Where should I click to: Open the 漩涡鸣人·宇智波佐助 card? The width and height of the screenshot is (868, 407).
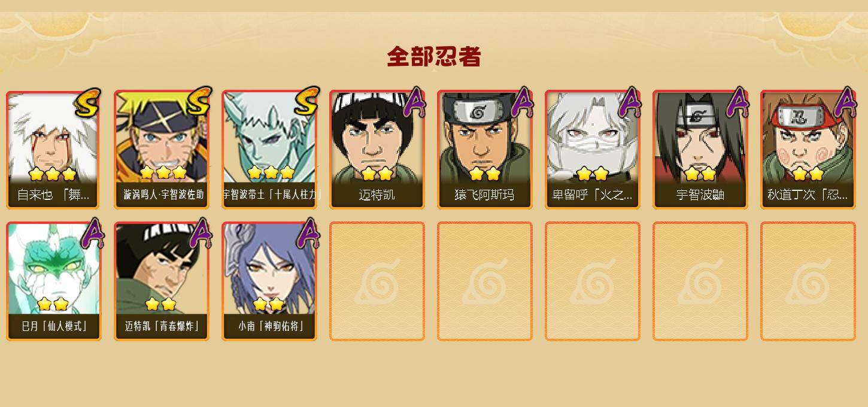[x=162, y=150]
